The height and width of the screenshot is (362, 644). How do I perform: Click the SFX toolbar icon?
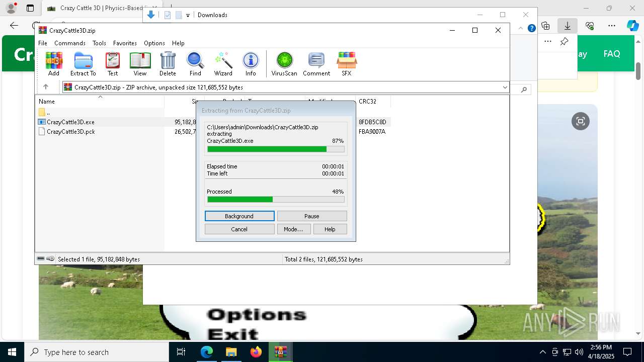(x=347, y=64)
